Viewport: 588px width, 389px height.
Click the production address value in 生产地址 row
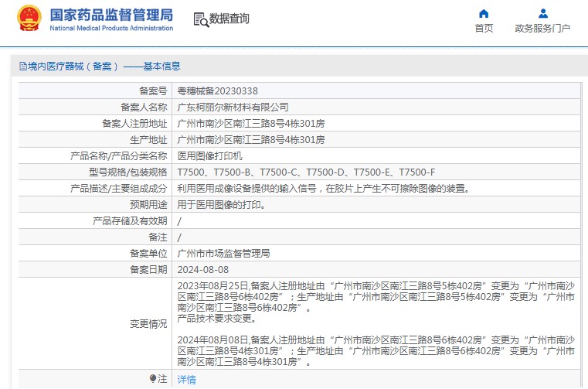click(251, 140)
